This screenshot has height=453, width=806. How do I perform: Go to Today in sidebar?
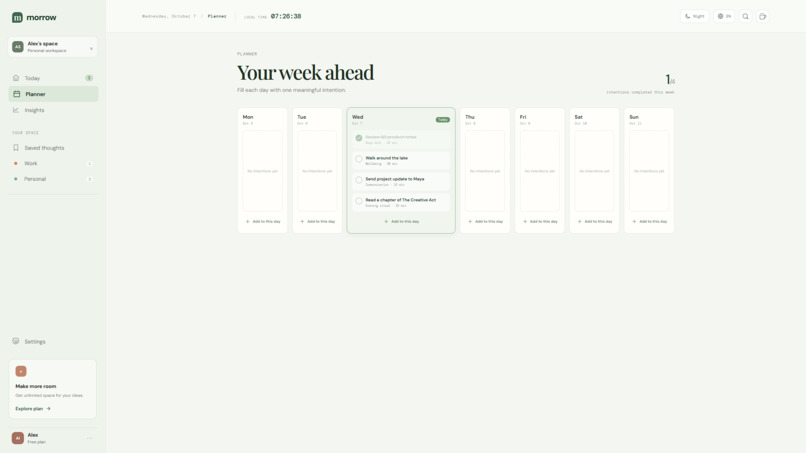(x=53, y=78)
